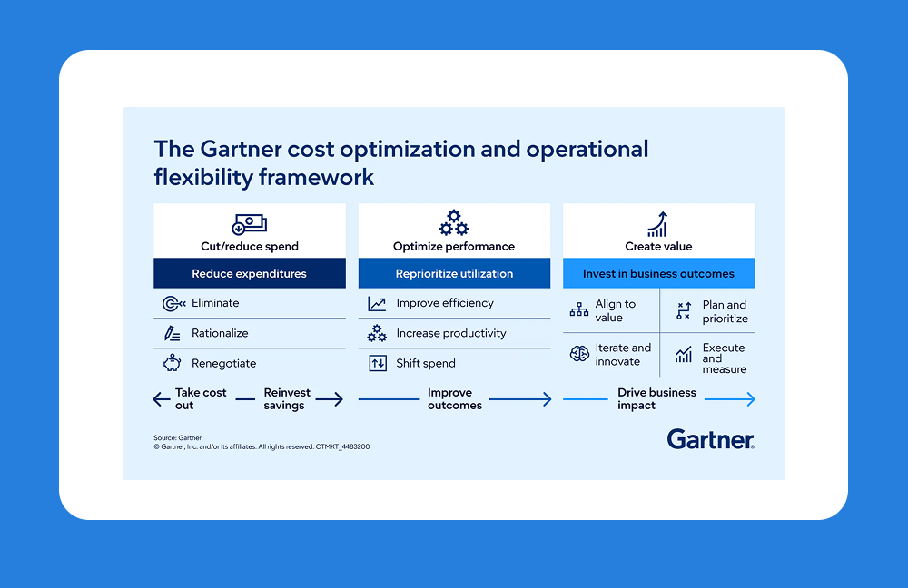Click the Take cost out label
The width and height of the screenshot is (908, 588).
[x=201, y=398]
